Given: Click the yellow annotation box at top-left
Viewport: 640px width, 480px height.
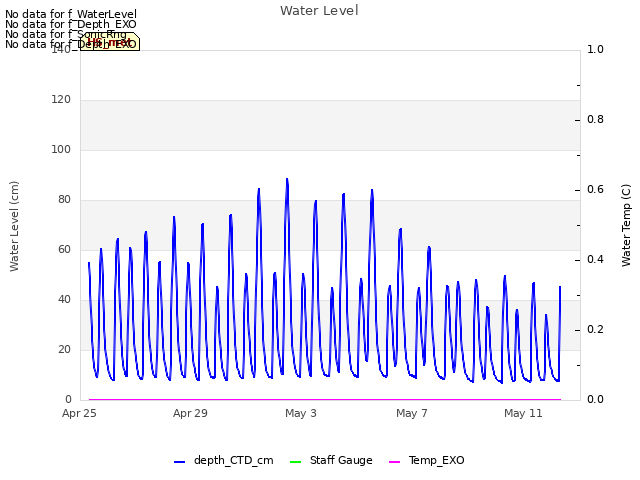Looking at the screenshot, I should point(110,42).
